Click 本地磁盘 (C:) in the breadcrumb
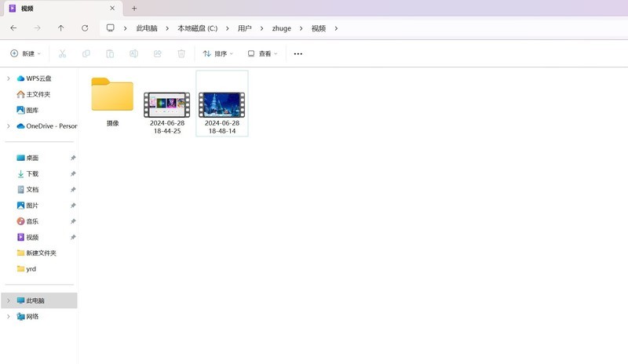The width and height of the screenshot is (628, 364). pyautogui.click(x=198, y=28)
